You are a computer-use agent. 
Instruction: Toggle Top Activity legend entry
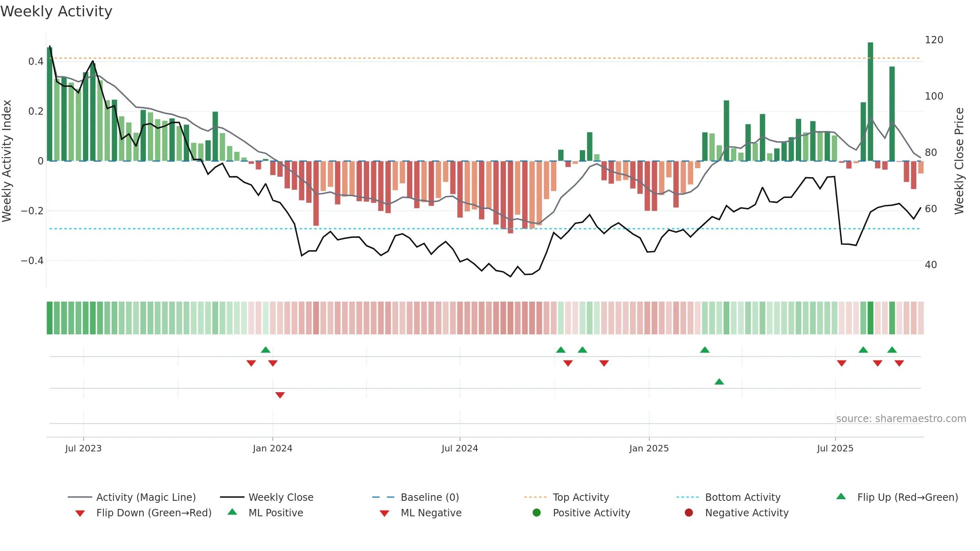[x=566, y=497]
